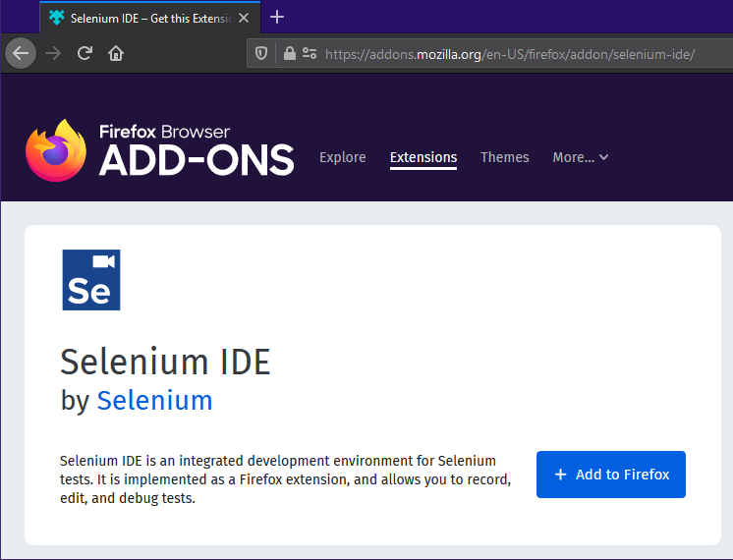Select the Selenium IDE browser tab
Screen dimensions: 733x560
(150, 18)
